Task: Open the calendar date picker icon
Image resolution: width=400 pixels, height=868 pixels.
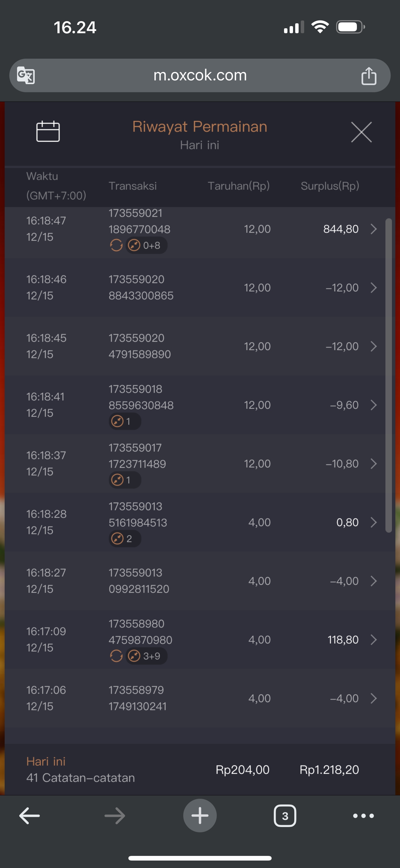Action: click(48, 131)
